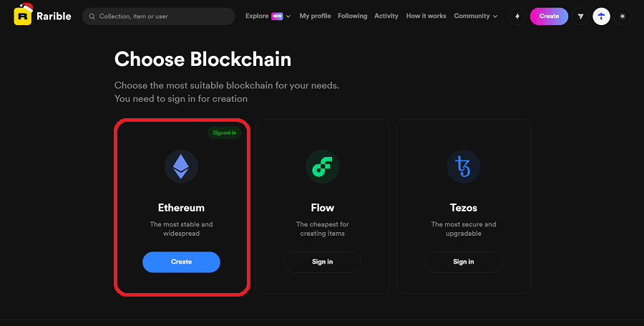Open the How it works link
Viewport: 644px width, 326px height.
pyautogui.click(x=426, y=16)
